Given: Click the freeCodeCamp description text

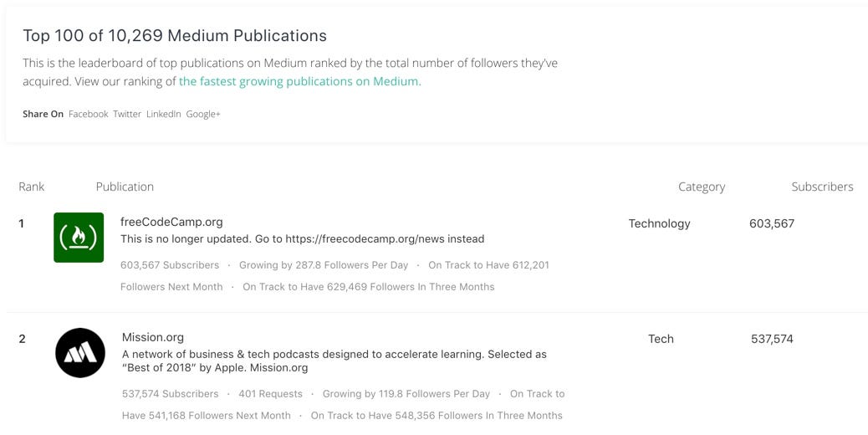Looking at the screenshot, I should 302,239.
